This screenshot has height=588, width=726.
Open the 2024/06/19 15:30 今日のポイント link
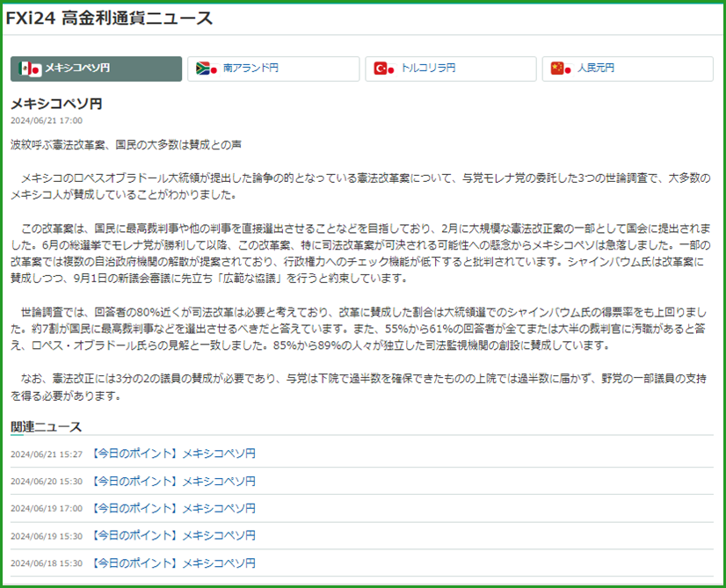coord(171,535)
